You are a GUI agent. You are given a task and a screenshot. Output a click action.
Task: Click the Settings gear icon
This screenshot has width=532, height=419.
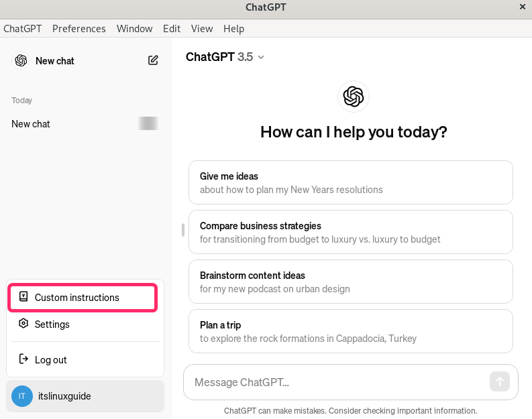click(23, 324)
